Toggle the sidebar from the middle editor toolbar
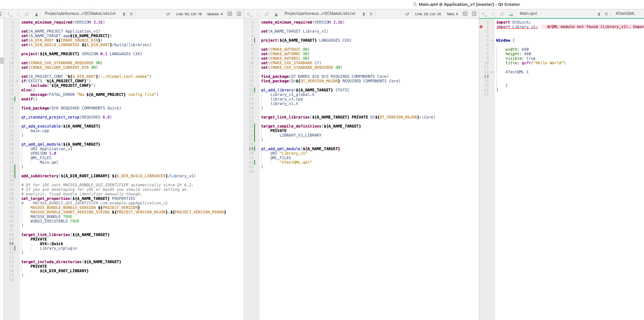 click(x=474, y=14)
